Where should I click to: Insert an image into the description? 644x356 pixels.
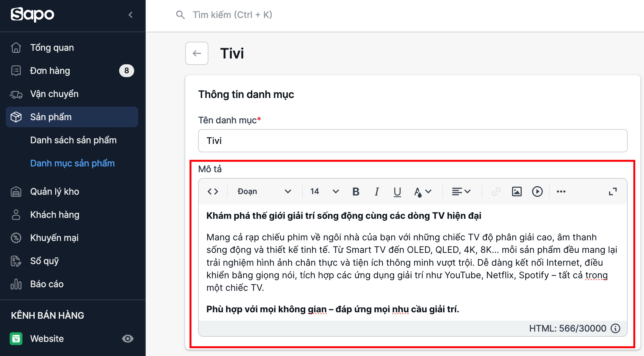click(x=517, y=191)
